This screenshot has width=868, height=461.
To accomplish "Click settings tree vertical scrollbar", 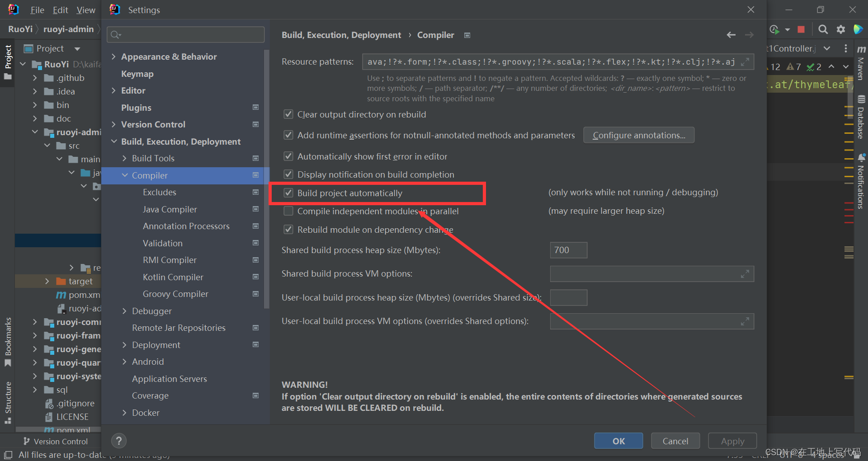I will click(x=267, y=179).
